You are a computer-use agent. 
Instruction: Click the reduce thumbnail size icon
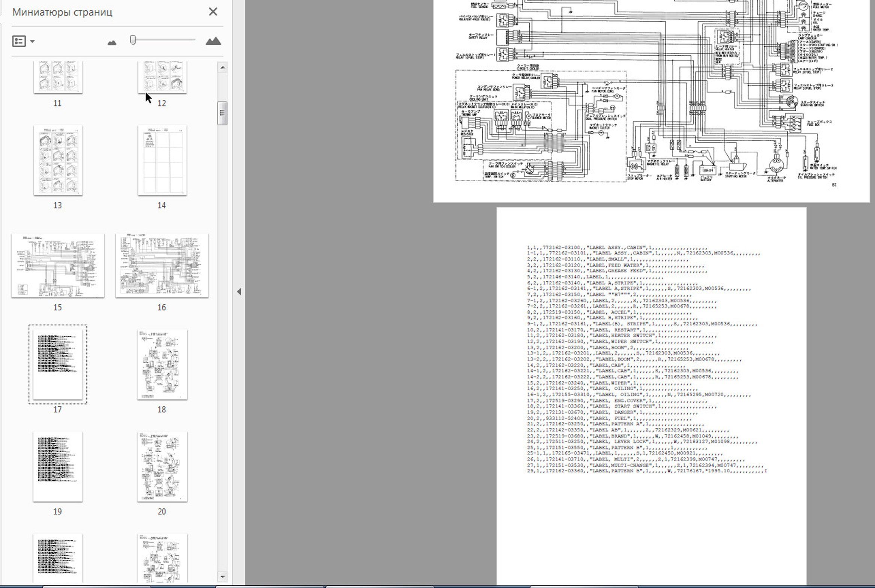[112, 42]
